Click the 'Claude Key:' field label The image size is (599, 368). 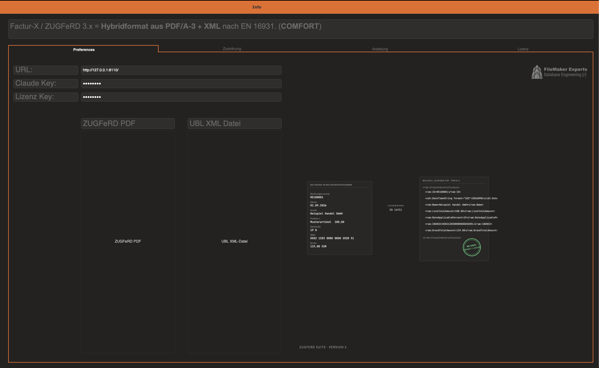click(x=46, y=83)
